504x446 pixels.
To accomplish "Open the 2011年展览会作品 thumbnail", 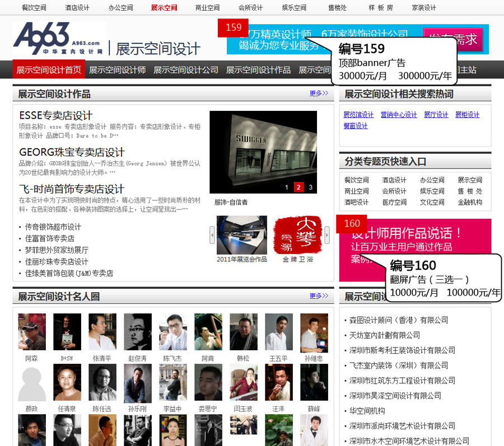I will 242,235.
